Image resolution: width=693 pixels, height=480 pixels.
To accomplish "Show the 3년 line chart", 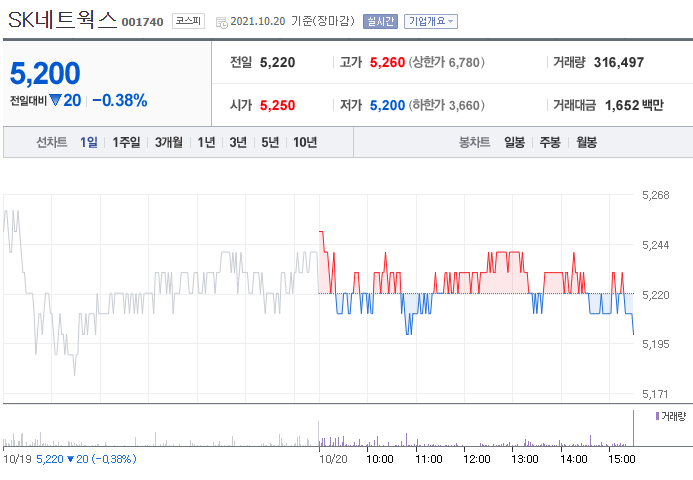I will coord(238,142).
